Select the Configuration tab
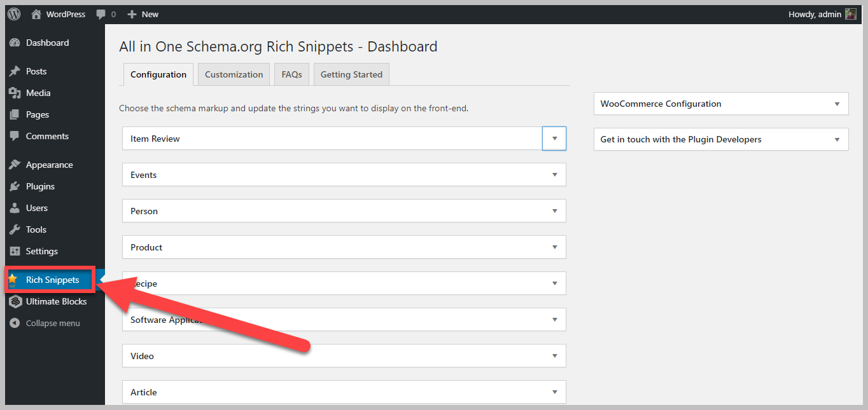 click(x=158, y=74)
